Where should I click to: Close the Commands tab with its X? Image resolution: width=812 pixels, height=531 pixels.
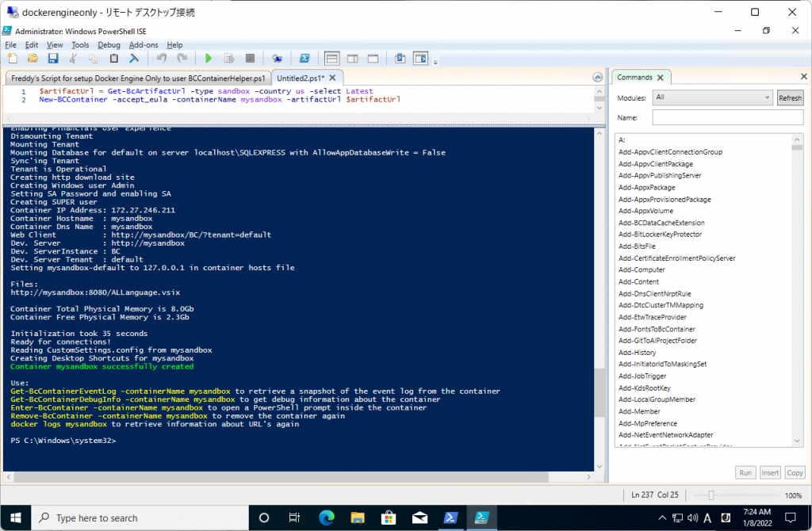[x=661, y=78]
